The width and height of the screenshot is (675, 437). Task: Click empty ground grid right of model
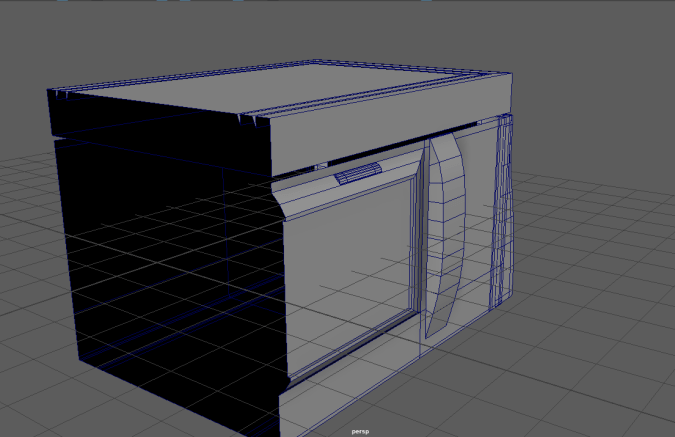[600, 300]
